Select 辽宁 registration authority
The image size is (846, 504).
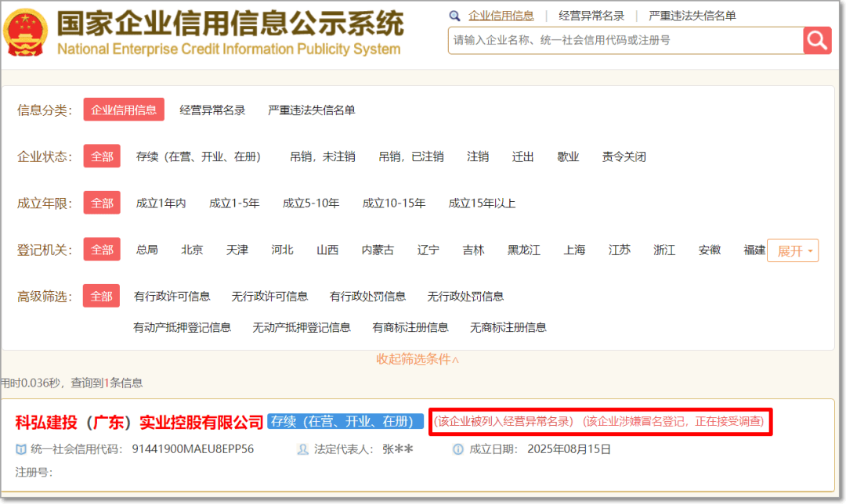pyautogui.click(x=428, y=250)
